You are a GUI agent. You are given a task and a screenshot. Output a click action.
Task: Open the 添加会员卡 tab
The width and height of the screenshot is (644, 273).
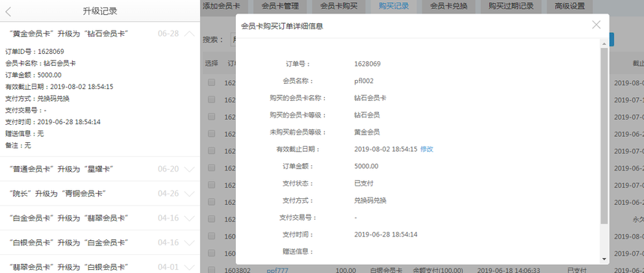[x=225, y=6]
